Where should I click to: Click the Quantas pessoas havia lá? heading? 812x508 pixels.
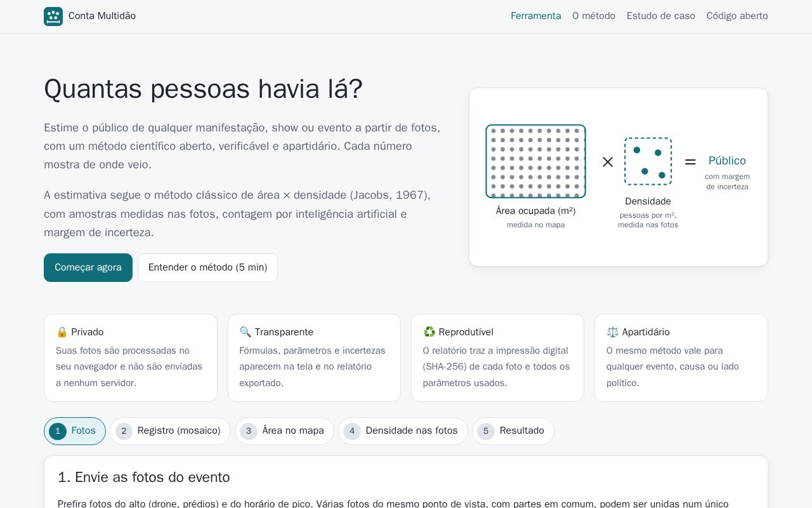203,88
